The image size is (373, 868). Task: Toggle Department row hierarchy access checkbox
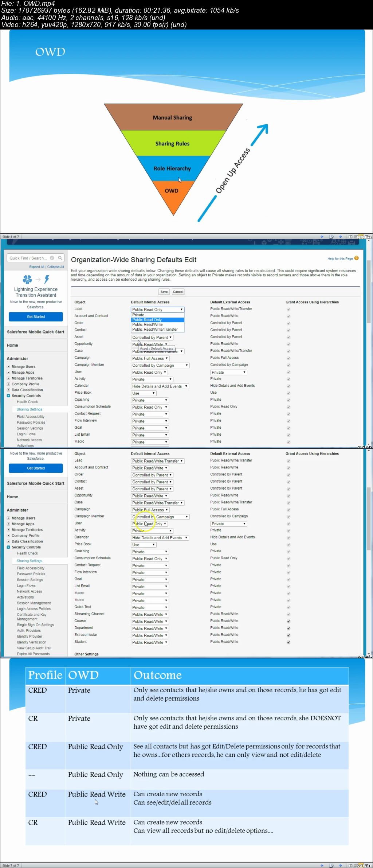[x=288, y=628]
